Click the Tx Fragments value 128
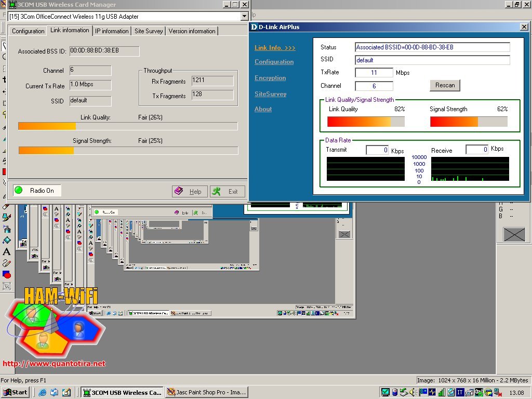 pos(212,95)
